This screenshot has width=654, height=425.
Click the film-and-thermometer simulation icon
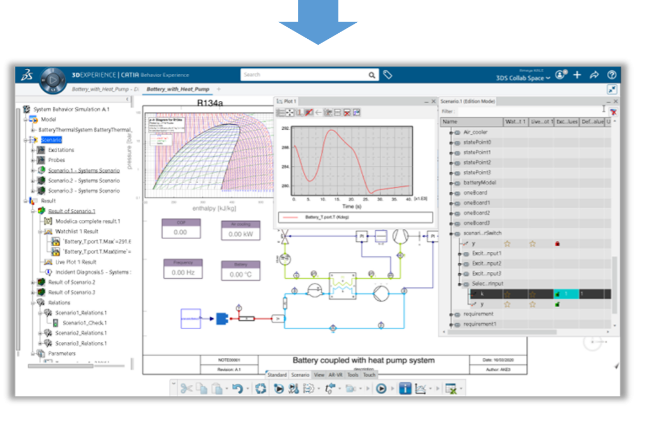294,389
